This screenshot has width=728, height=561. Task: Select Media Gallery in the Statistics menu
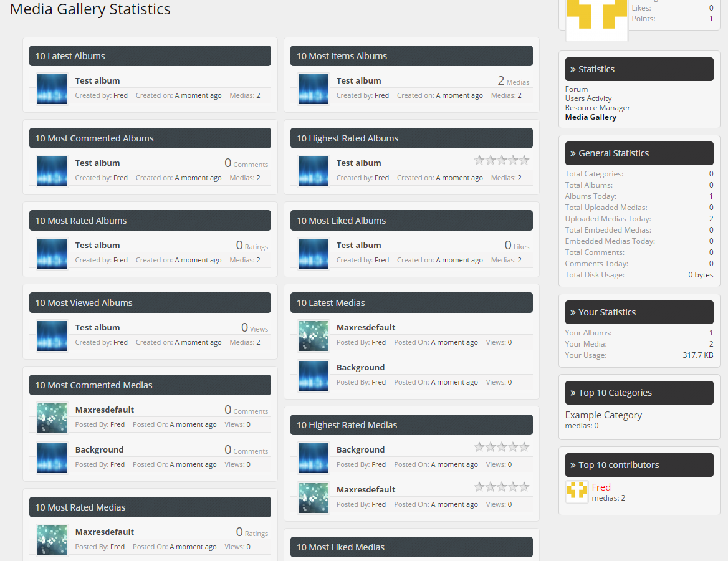[x=591, y=117]
